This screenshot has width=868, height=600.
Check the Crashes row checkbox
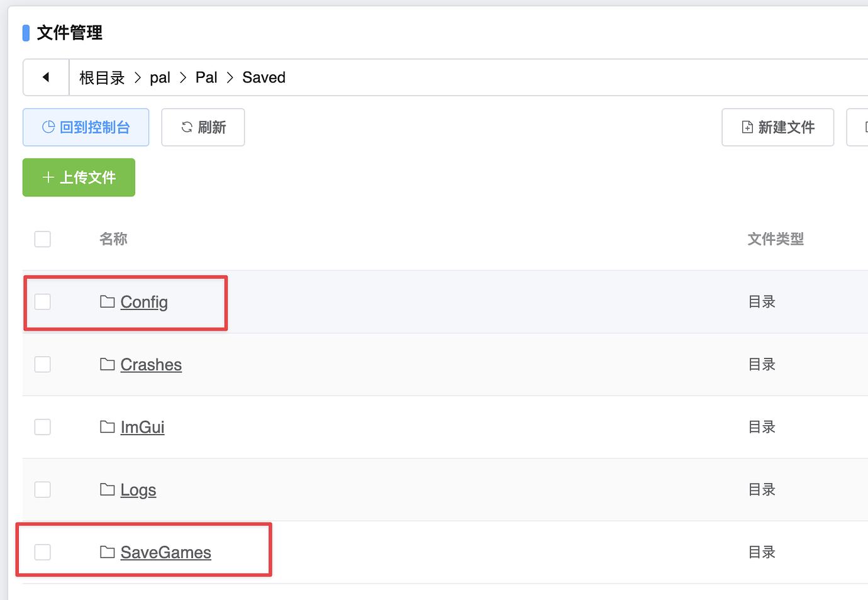point(43,364)
